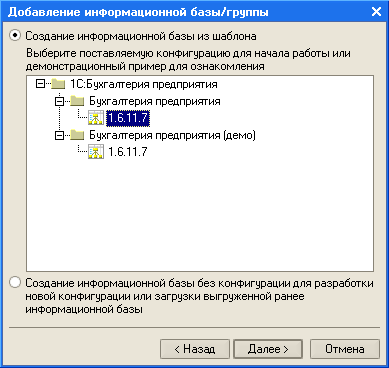Collapse the Бухгалтерия предприятия (демо) branch
The height and width of the screenshot is (368, 389).
pyautogui.click(x=59, y=135)
